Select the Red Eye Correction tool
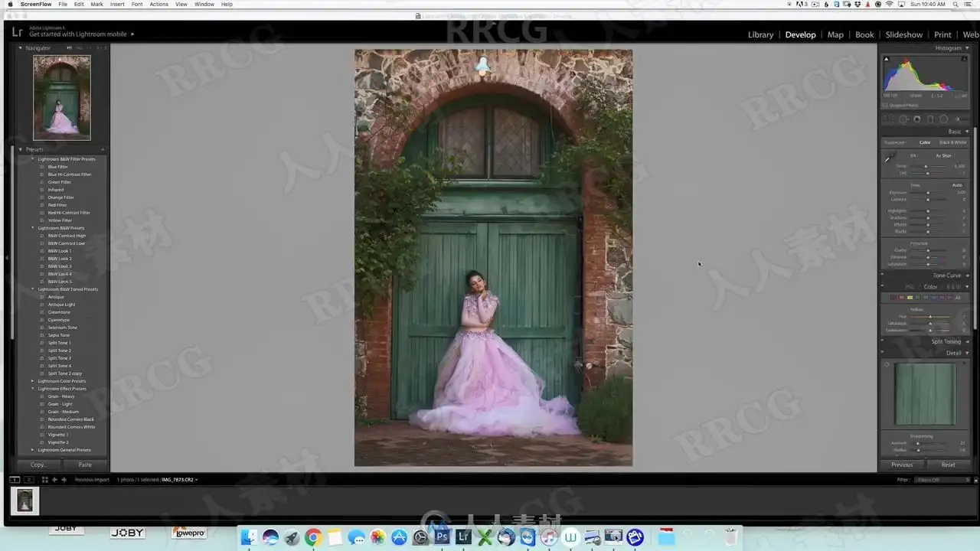 pyautogui.click(x=916, y=119)
